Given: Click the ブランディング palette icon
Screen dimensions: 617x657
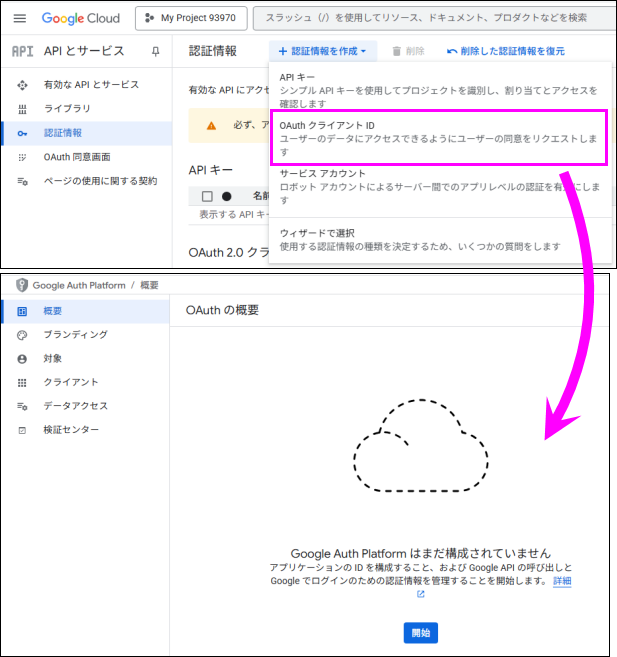Looking at the screenshot, I should pos(22,335).
